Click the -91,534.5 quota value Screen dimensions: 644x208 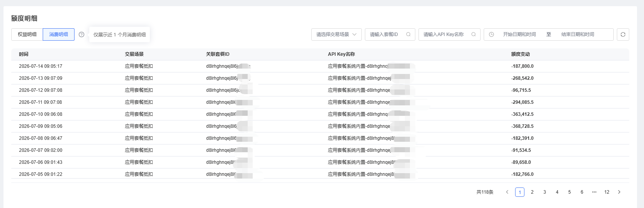(x=521, y=150)
